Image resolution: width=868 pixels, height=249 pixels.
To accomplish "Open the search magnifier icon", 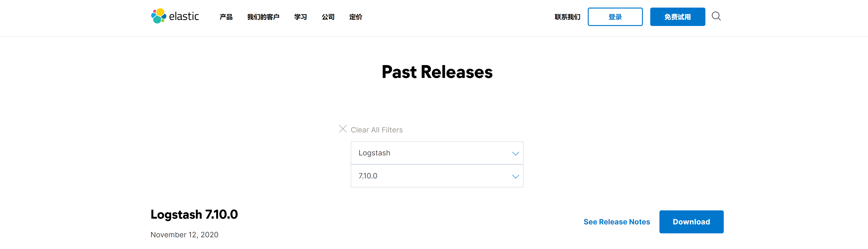I will [716, 16].
